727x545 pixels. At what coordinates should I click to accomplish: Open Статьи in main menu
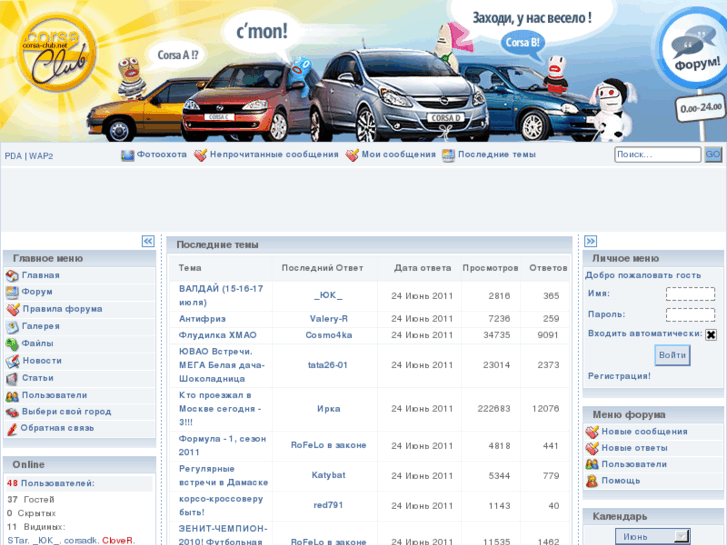click(38, 378)
